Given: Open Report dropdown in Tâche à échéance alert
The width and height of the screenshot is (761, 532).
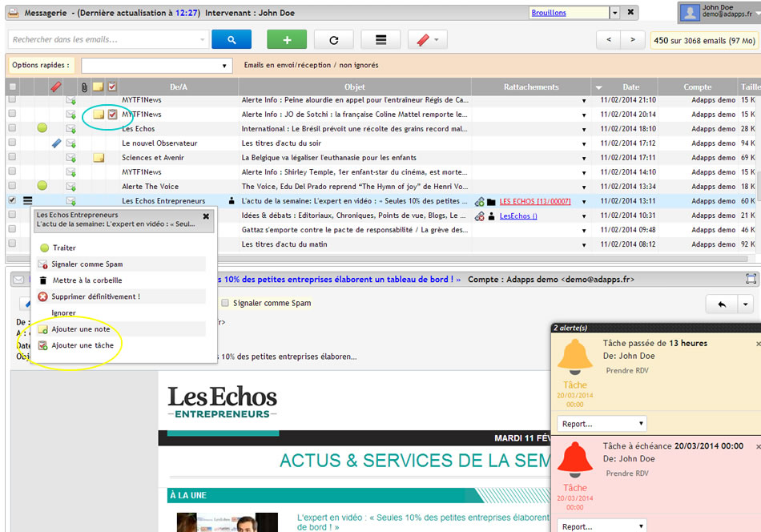Looking at the screenshot, I should click(x=602, y=526).
